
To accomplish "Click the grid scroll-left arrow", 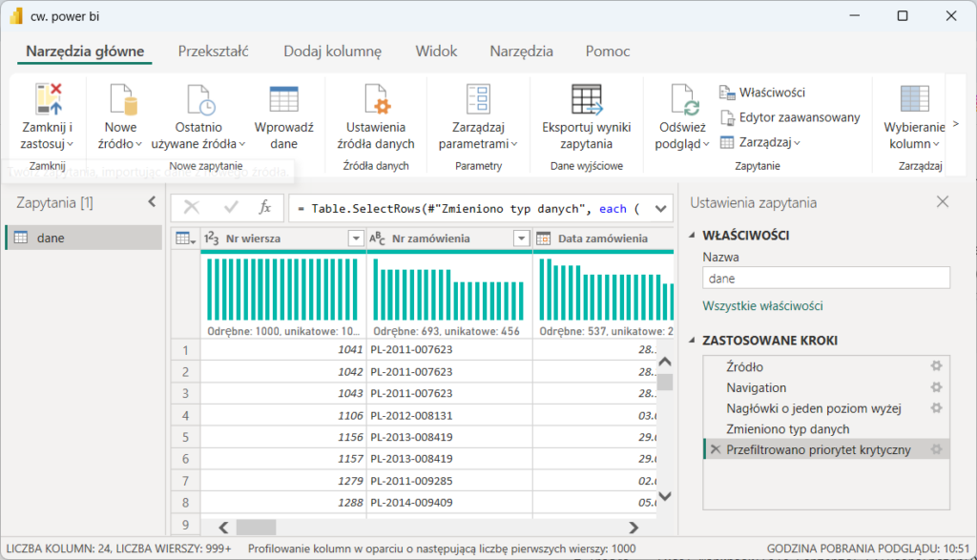I will (223, 528).
